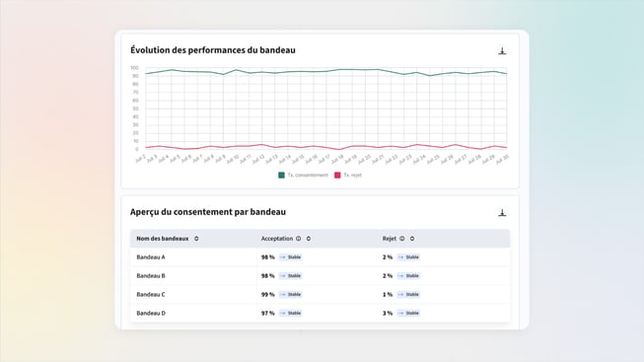This screenshot has height=362, width=644.
Task: Click the Évolution des performances du bandeau title
Action: tap(213, 50)
